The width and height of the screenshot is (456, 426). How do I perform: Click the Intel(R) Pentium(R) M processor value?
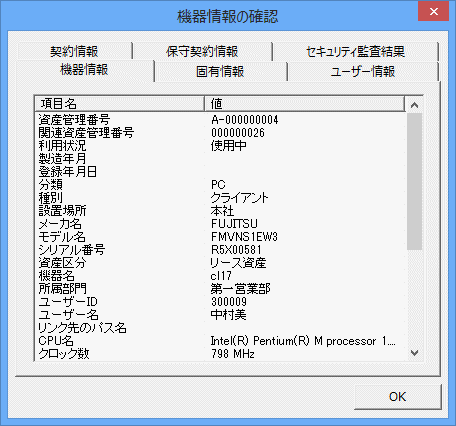[303, 341]
